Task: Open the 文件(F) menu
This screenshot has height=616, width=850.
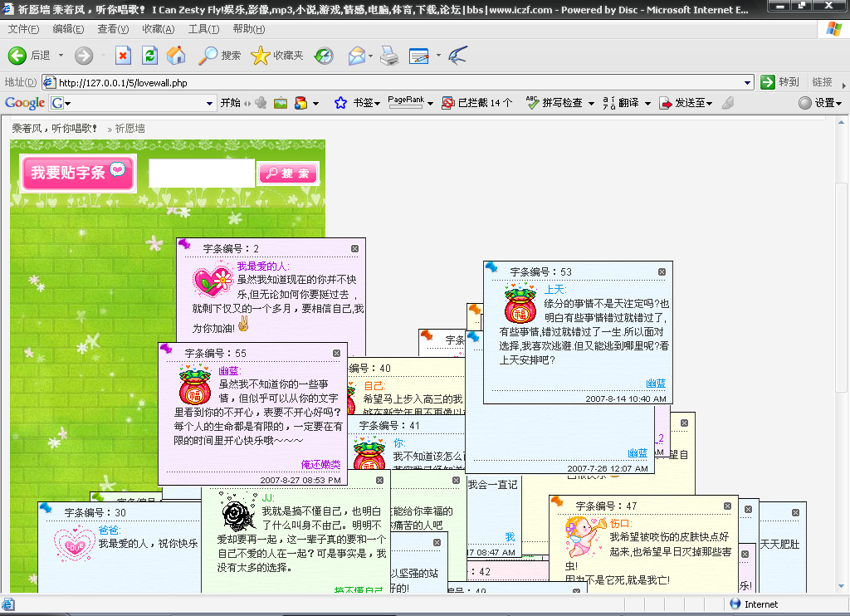Action: point(23,29)
